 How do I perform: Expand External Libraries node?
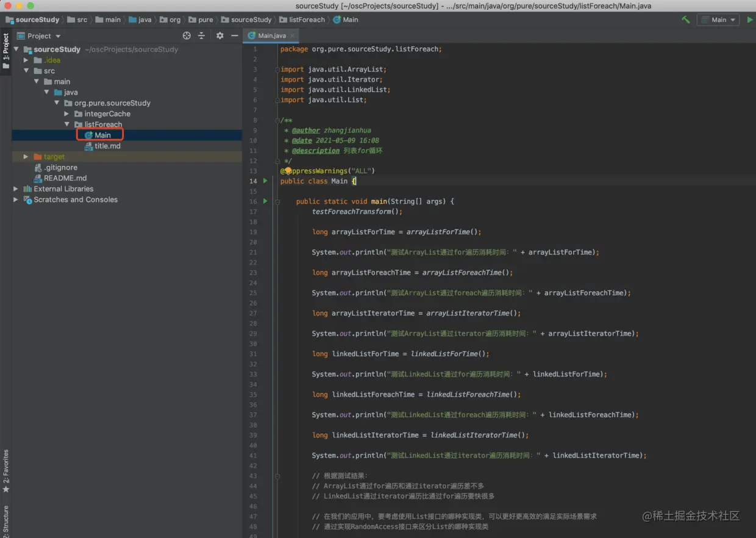16,188
